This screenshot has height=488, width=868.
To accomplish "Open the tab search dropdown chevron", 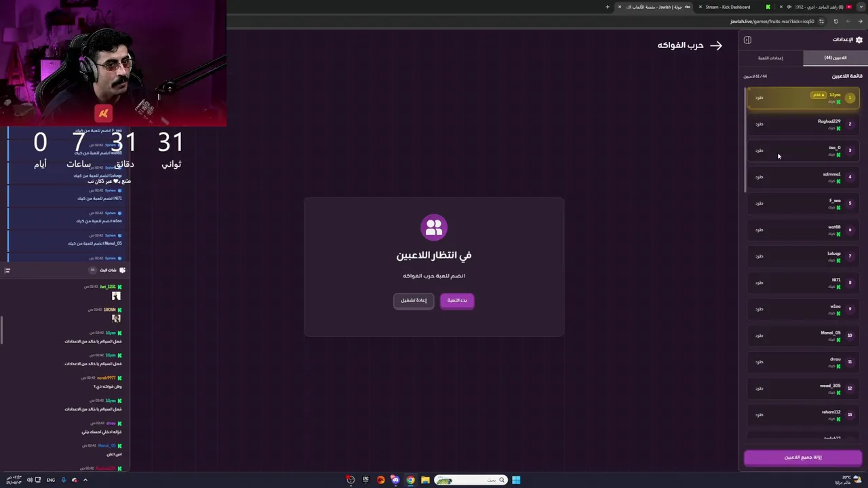I will (x=861, y=7).
